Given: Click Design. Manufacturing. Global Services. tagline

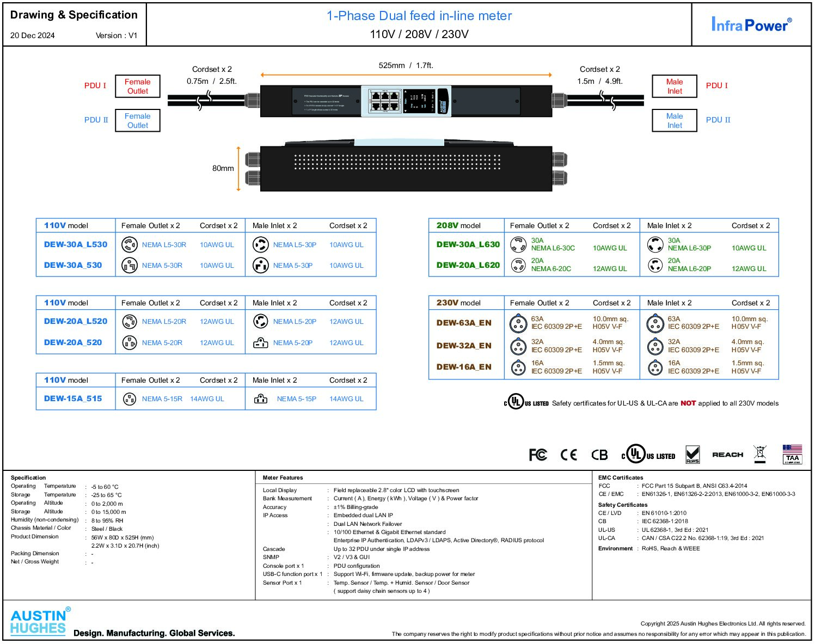Looking at the screenshot, I should click(x=154, y=634).
